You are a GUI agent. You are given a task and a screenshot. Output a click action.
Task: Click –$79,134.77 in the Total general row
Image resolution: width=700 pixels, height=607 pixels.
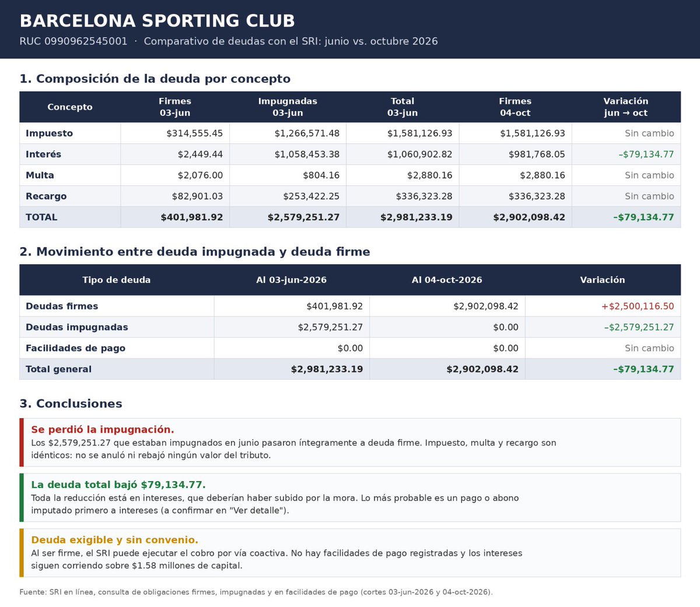[x=644, y=370]
